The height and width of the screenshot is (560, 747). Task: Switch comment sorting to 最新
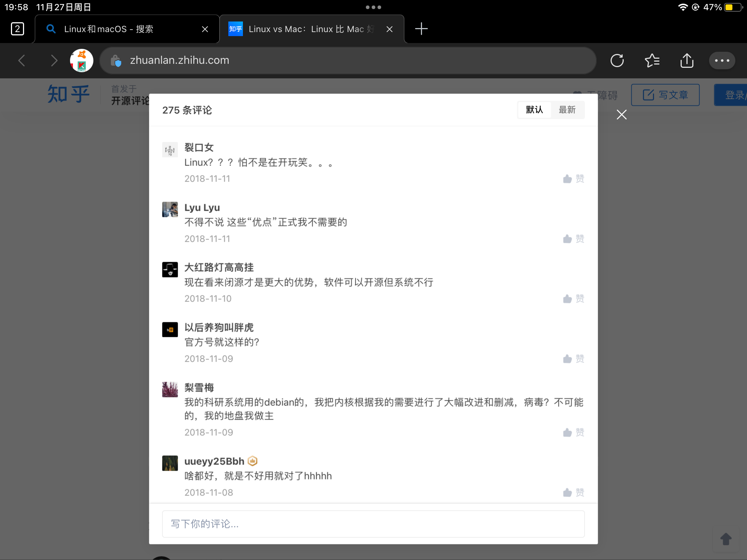[568, 110]
